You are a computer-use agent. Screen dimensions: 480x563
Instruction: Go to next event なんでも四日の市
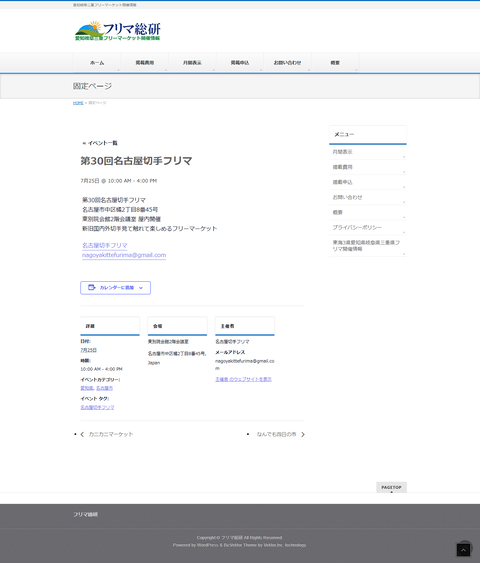click(276, 434)
